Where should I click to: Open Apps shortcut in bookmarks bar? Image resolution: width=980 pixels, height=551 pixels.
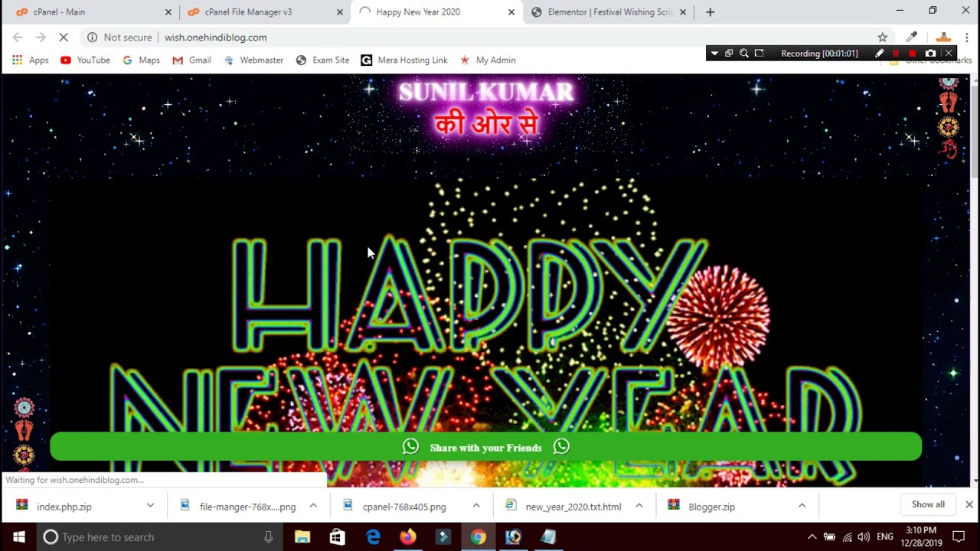point(31,60)
